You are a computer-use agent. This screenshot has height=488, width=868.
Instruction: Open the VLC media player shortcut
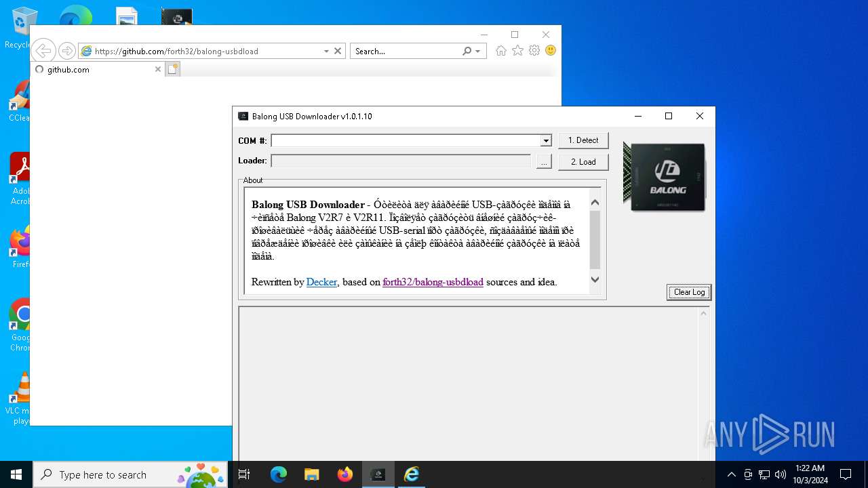coord(22,399)
